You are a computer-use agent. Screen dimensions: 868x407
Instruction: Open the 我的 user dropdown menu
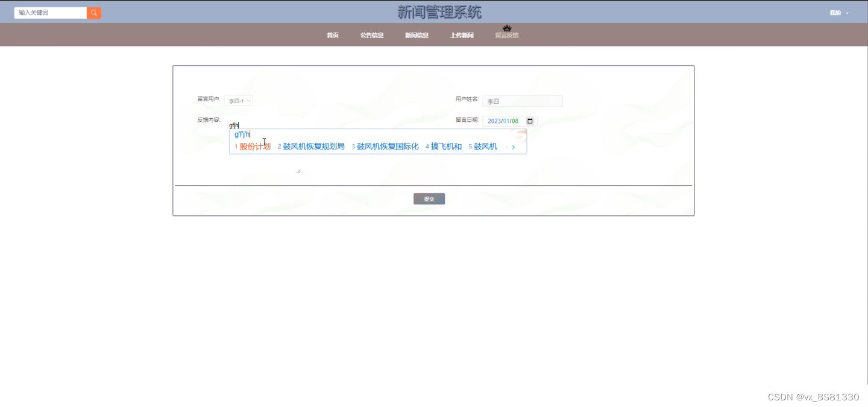[x=839, y=13]
